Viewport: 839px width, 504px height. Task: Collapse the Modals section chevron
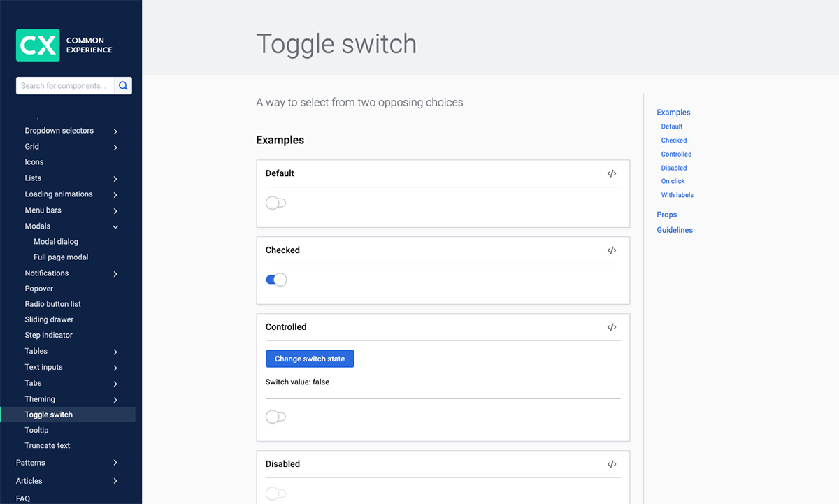tap(115, 226)
